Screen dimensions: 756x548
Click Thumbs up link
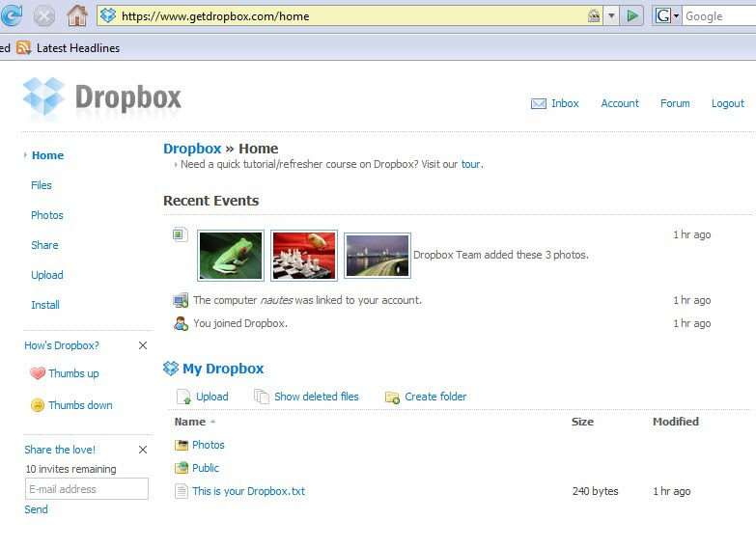pos(73,373)
